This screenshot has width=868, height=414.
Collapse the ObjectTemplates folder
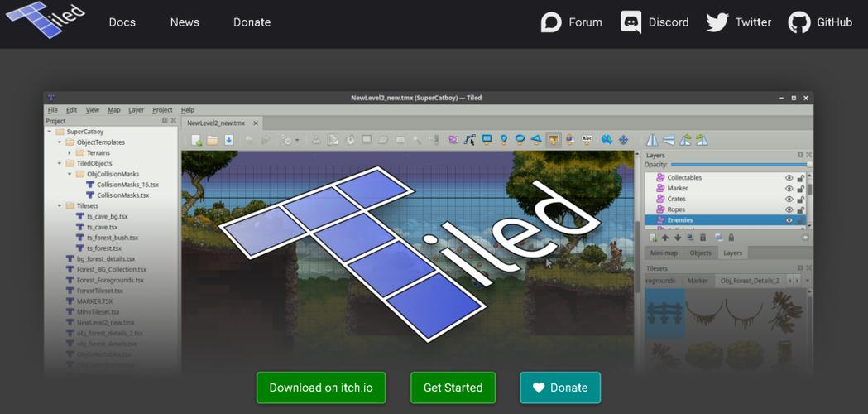pyautogui.click(x=60, y=142)
